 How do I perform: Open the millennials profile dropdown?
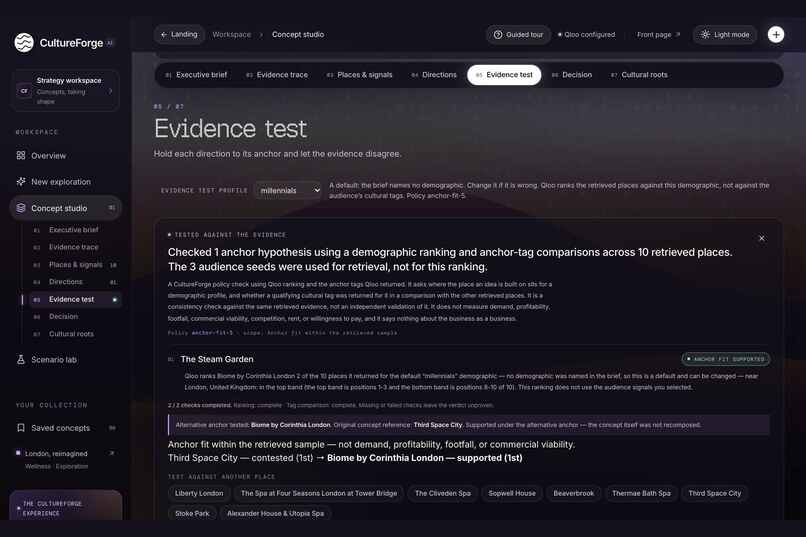pyautogui.click(x=287, y=190)
